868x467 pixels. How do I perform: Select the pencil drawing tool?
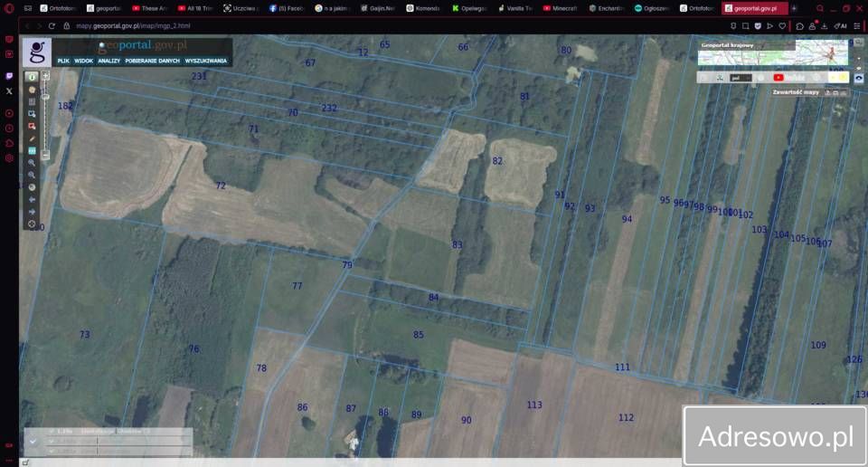coord(32,138)
